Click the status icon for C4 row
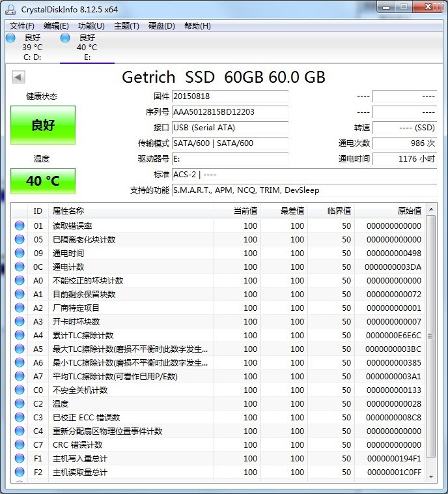The width and height of the screenshot is (448, 494). (x=20, y=431)
